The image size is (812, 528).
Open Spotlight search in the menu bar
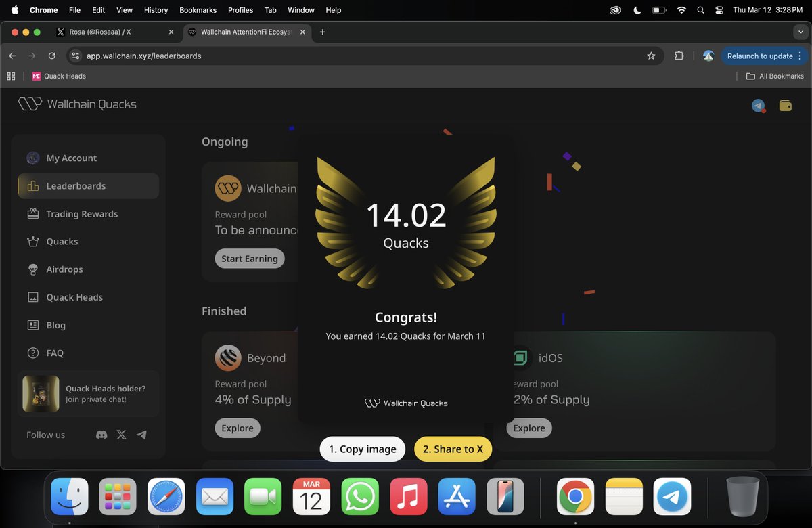700,10
